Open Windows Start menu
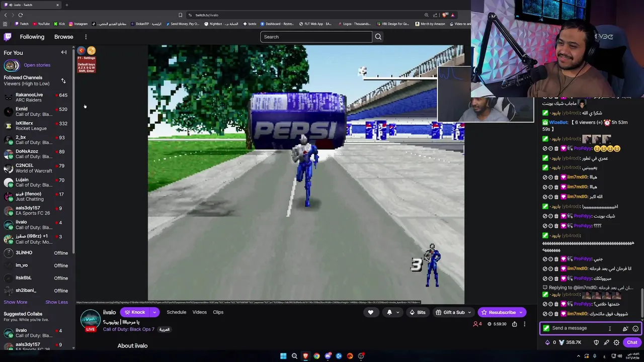Screen dimensions: 644x362 tap(283, 356)
